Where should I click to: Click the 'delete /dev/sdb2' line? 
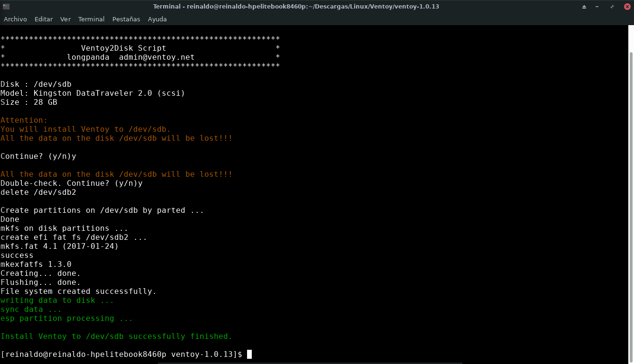click(x=38, y=192)
